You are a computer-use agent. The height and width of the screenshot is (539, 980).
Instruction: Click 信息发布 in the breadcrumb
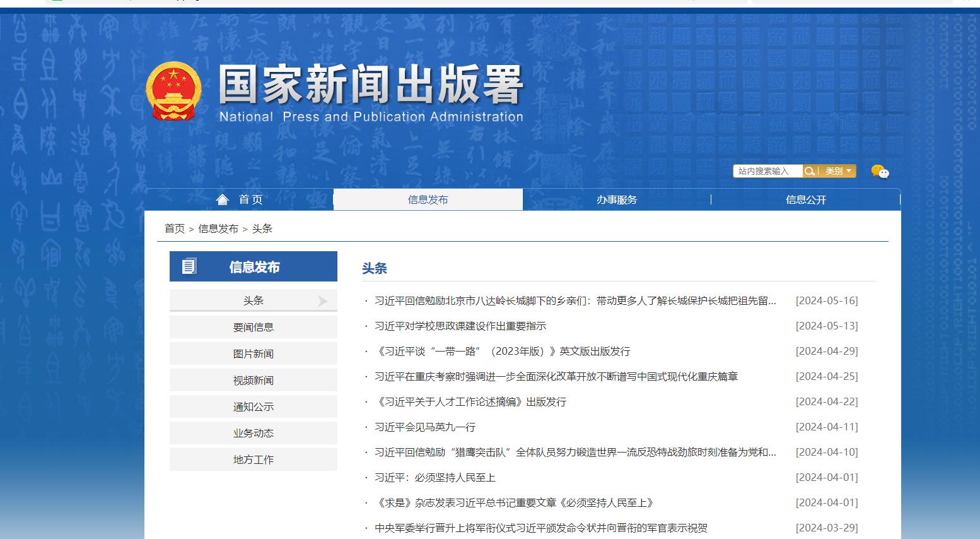[218, 228]
